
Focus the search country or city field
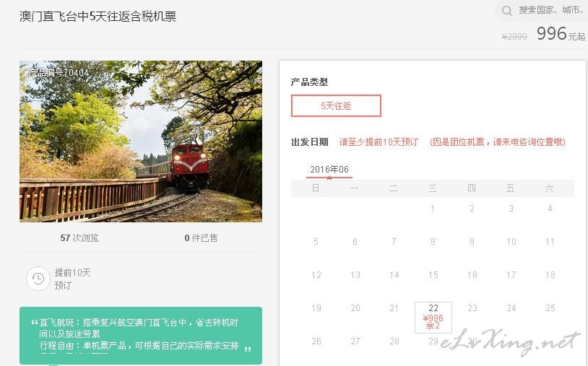coord(550,11)
